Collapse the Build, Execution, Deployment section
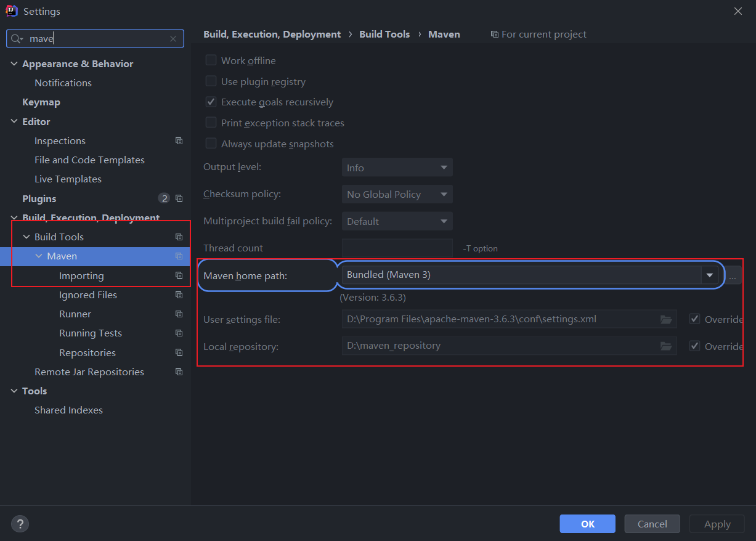The image size is (756, 541). [14, 218]
